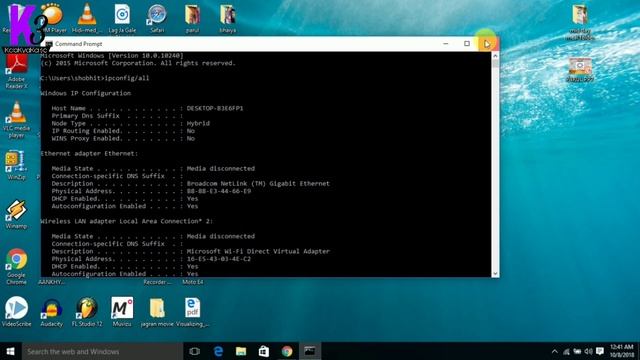Open the parul folder on desktop

pyautogui.click(x=192, y=17)
